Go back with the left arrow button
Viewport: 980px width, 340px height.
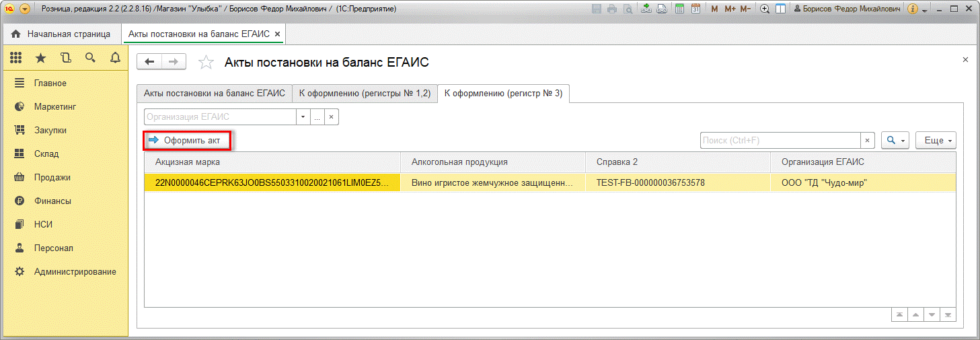coord(150,62)
